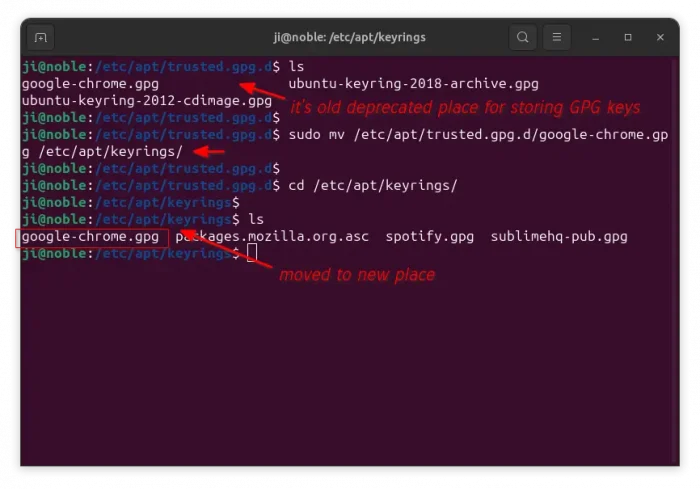
Task: Minimize the terminal window
Action: point(597,37)
